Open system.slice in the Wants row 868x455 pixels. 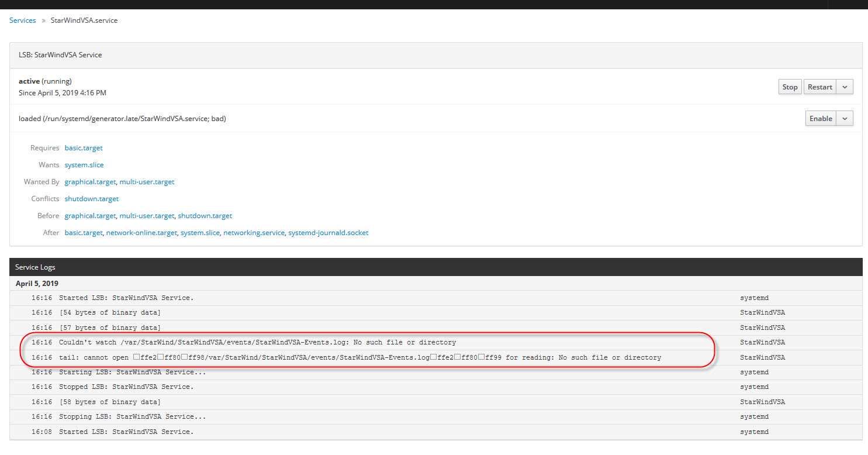(84, 165)
